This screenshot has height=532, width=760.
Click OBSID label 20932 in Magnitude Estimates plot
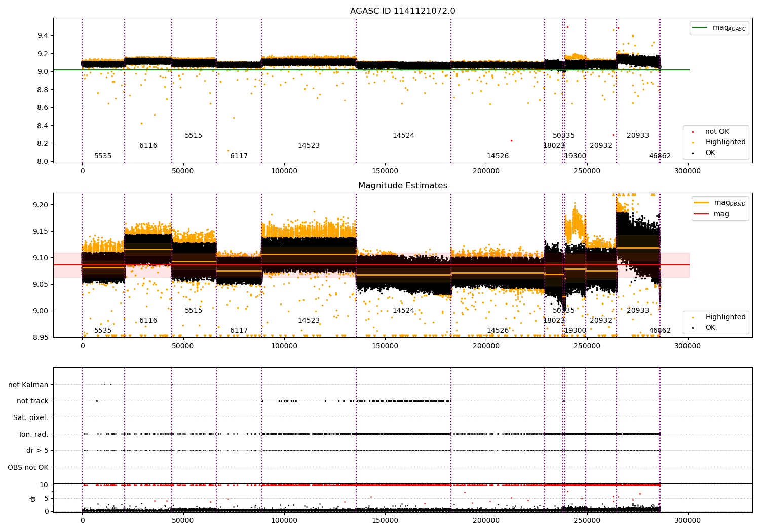click(x=601, y=321)
